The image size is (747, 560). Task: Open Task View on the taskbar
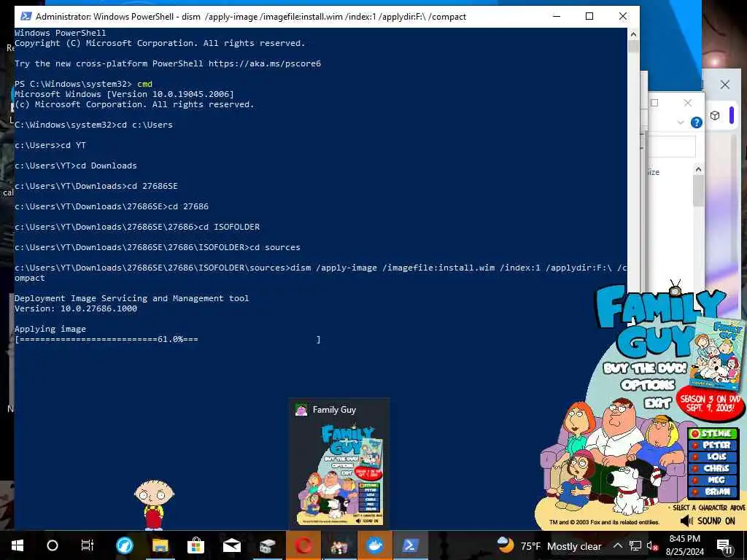click(x=88, y=545)
